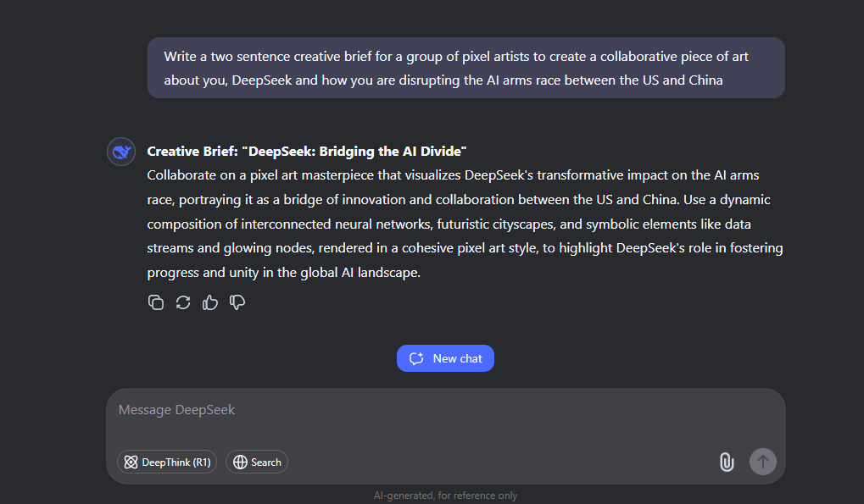Toggle DeepThink (R1) mode
864x504 pixels.
[167, 462]
